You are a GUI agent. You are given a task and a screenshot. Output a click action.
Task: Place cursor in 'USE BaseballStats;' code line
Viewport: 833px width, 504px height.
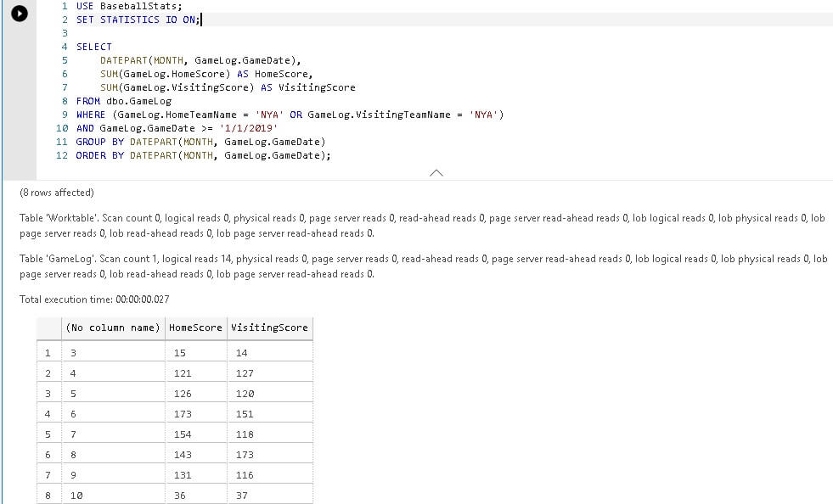128,6
